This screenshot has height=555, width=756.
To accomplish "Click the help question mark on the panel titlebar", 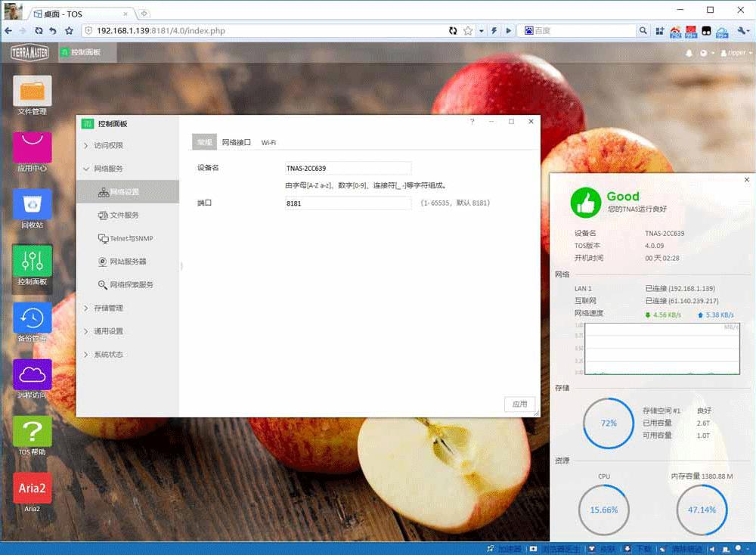I will coord(472,121).
